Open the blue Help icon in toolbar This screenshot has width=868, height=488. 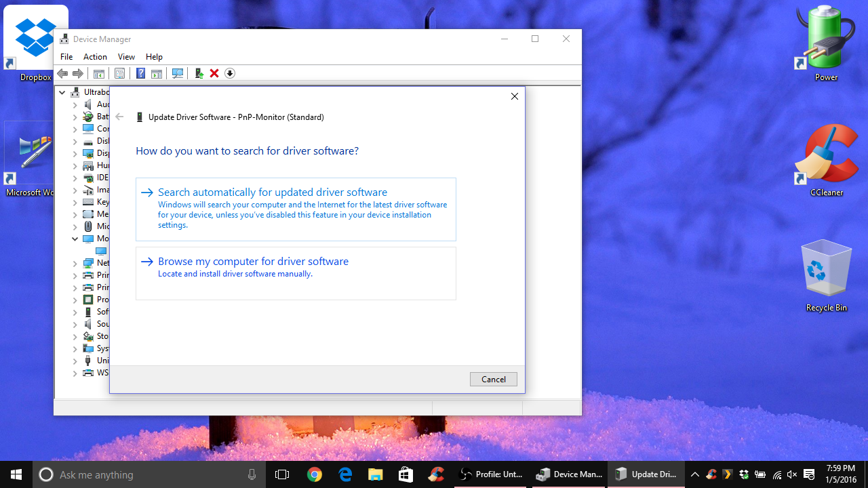140,73
